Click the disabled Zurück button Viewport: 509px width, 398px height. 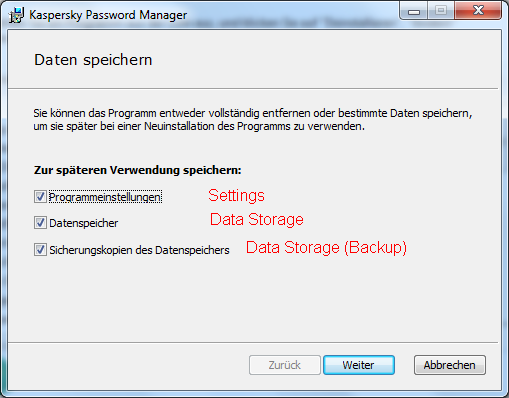click(285, 365)
